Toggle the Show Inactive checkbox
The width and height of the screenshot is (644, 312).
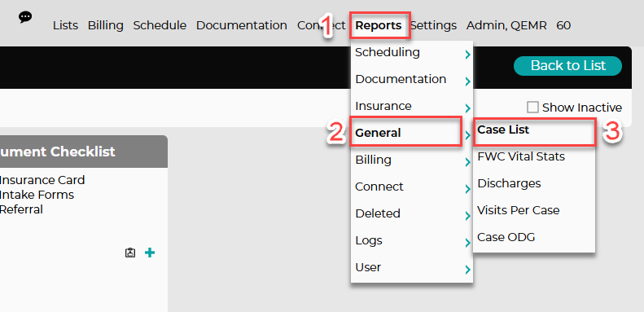tap(532, 108)
